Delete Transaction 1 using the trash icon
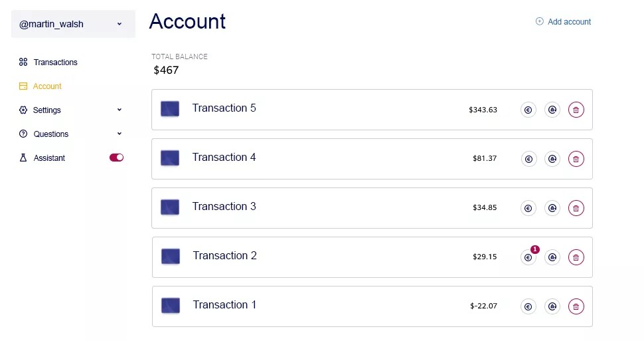The height and width of the screenshot is (341, 644). pyautogui.click(x=576, y=306)
